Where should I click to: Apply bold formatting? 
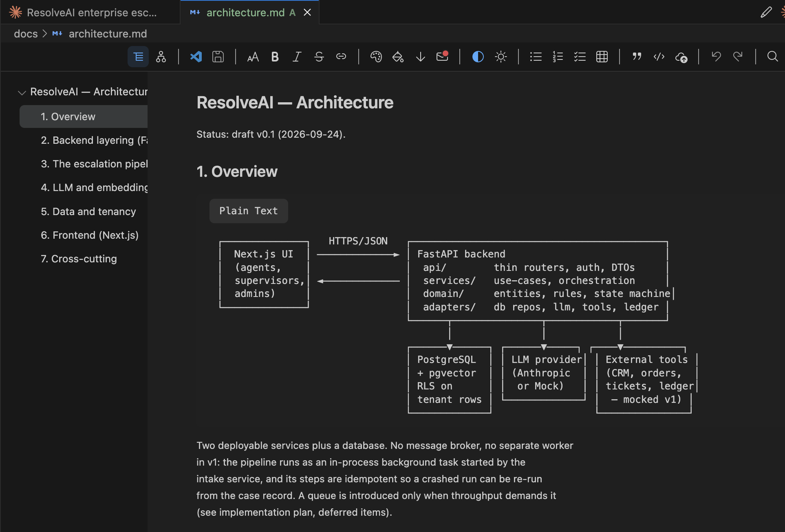click(x=275, y=57)
